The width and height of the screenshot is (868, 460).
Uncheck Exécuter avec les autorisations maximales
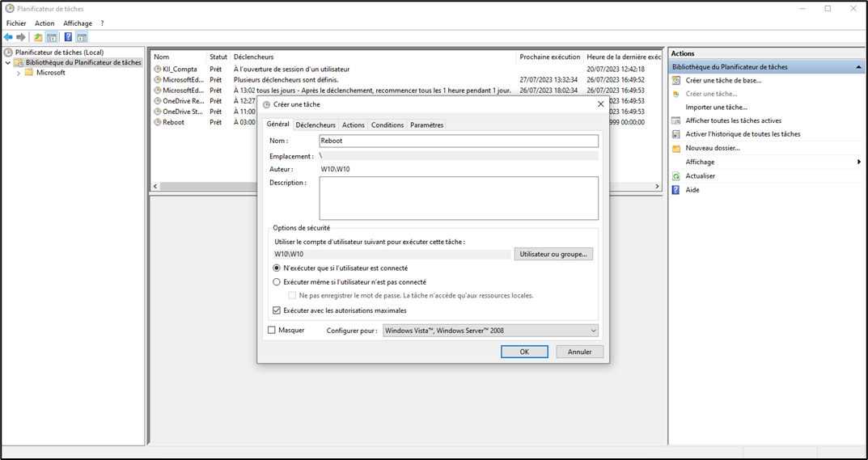coord(277,310)
